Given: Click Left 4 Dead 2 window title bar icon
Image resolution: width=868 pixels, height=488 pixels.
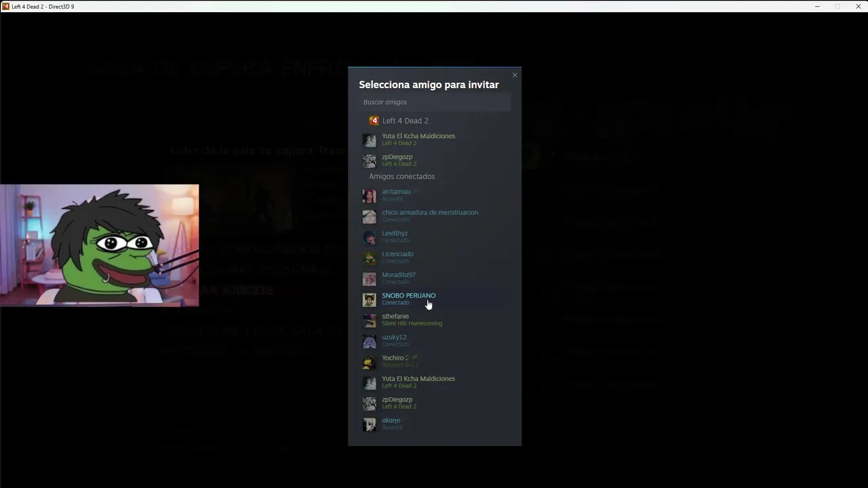Looking at the screenshot, I should click(x=5, y=6).
